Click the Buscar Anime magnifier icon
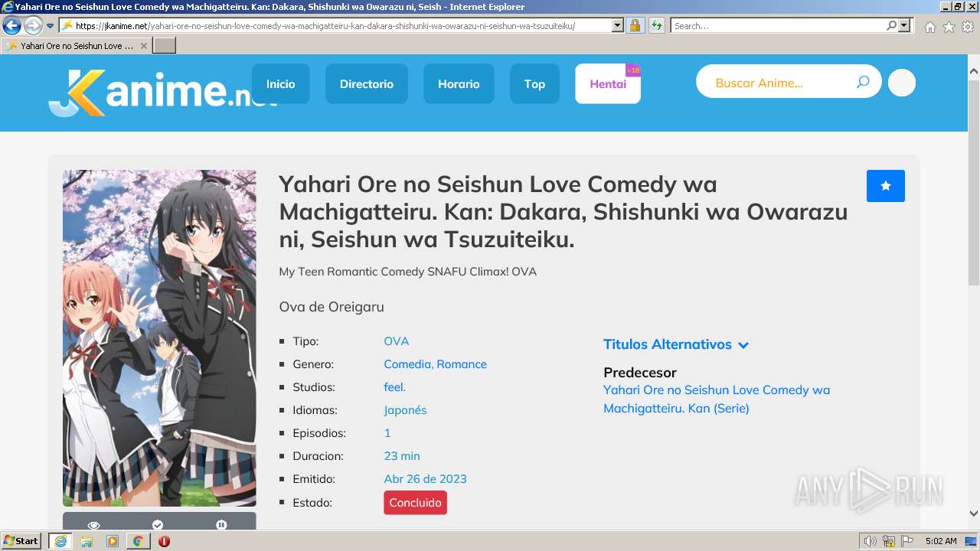Image resolution: width=980 pixels, height=551 pixels. coord(863,82)
